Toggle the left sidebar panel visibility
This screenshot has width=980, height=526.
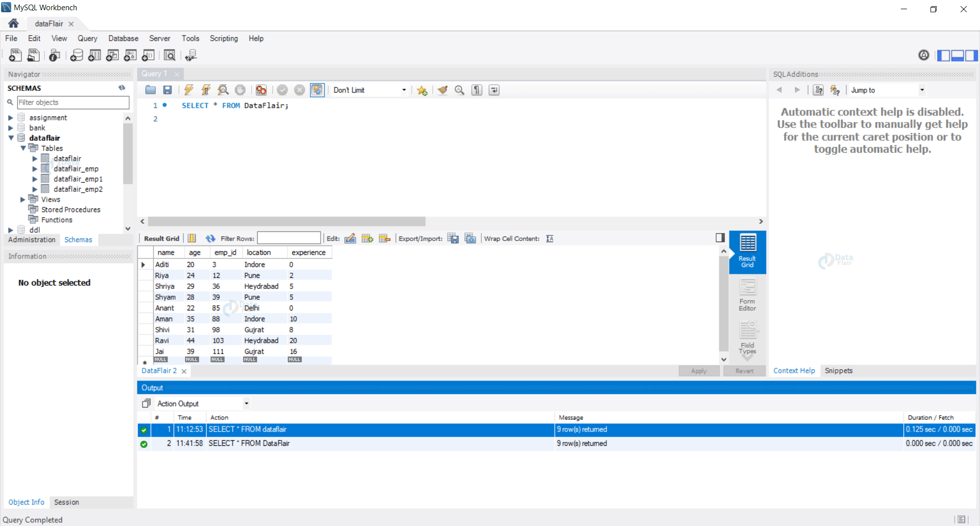[x=944, y=55]
